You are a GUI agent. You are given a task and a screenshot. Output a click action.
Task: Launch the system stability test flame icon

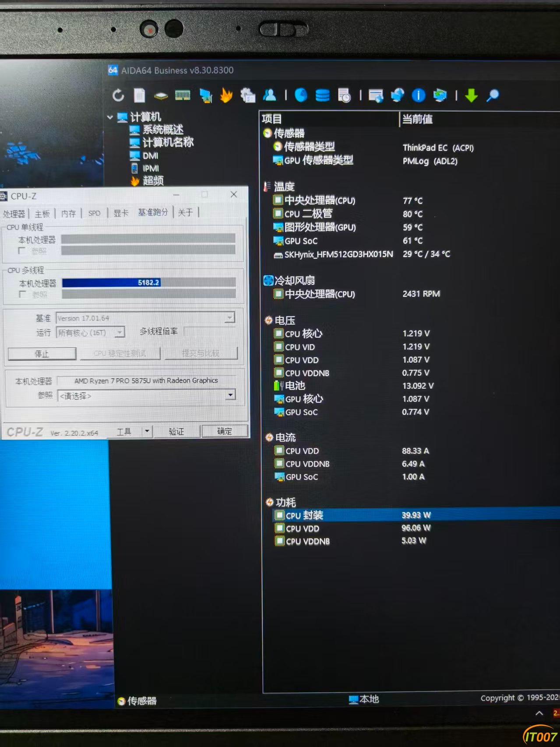pyautogui.click(x=226, y=95)
